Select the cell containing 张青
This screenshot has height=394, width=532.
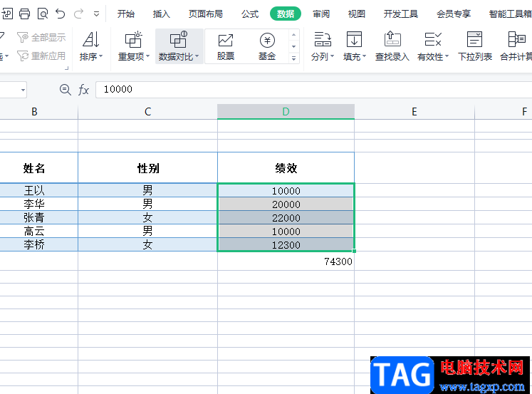coord(34,217)
